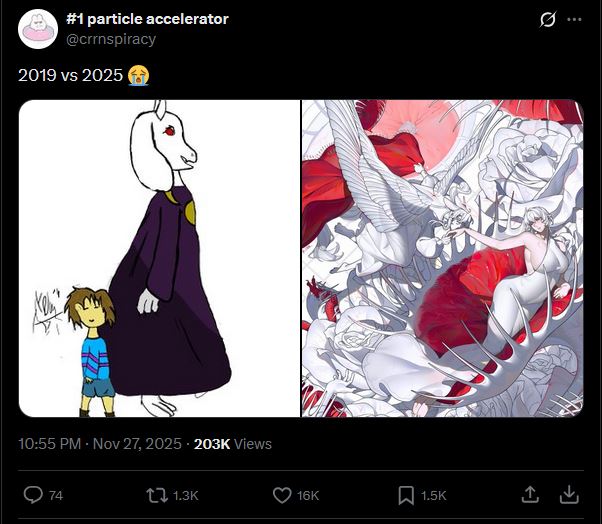Open the three-dot more options menu
The height and width of the screenshot is (524, 602).
point(574,20)
